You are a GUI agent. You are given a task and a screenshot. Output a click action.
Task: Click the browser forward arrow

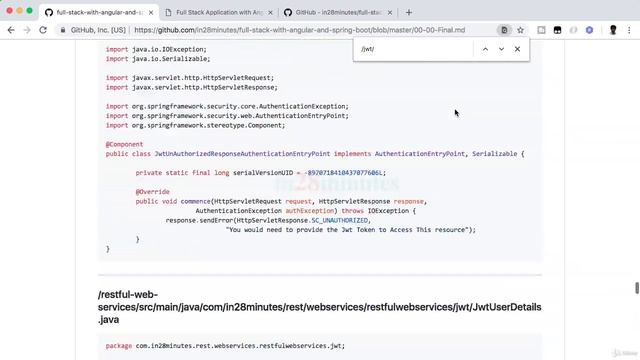[x=27, y=30]
